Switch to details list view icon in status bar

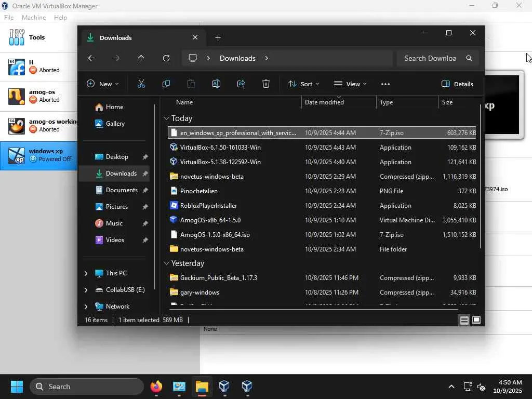464,320
